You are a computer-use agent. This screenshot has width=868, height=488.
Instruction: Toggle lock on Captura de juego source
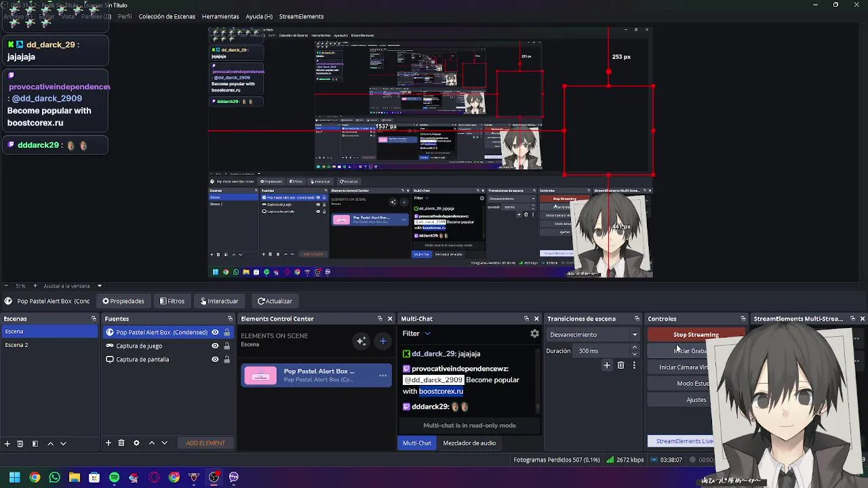(226, 346)
